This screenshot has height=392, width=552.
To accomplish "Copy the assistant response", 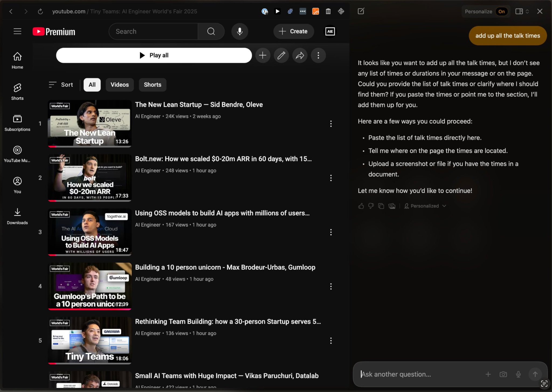I will (381, 206).
